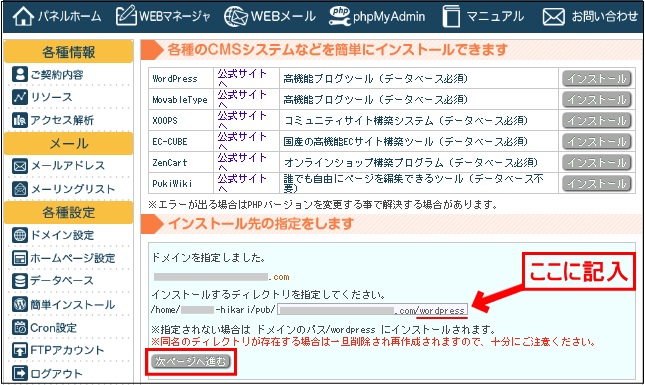Screen dimensions: 645x385
Task: Click the ご契約内容 person icon
Action: 20,74
